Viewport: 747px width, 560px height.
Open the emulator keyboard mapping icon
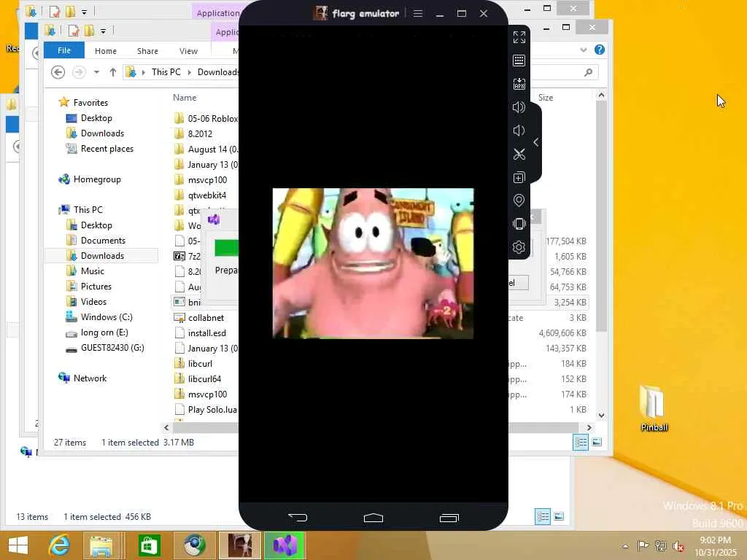point(519,61)
